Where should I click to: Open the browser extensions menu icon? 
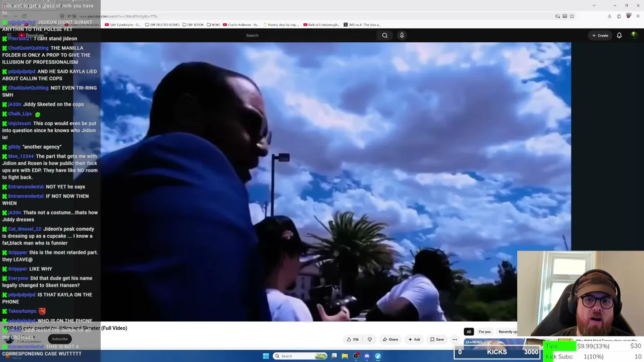pyautogui.click(x=619, y=16)
